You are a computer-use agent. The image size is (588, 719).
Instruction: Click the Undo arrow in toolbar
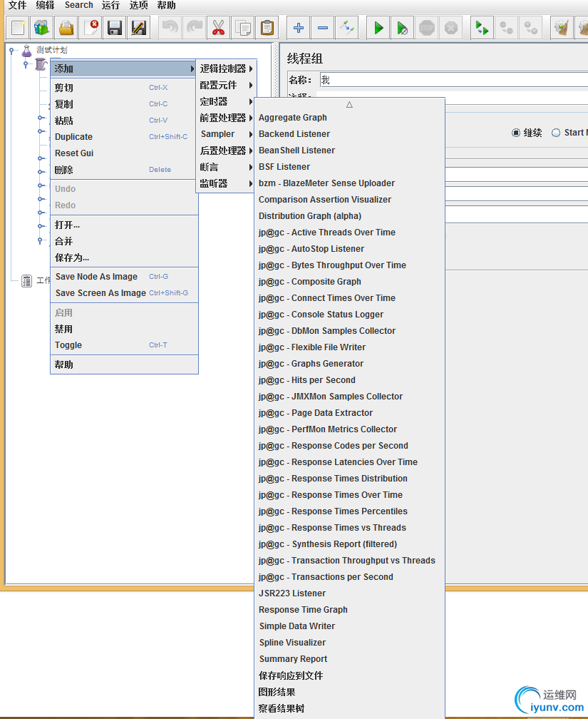[170, 28]
